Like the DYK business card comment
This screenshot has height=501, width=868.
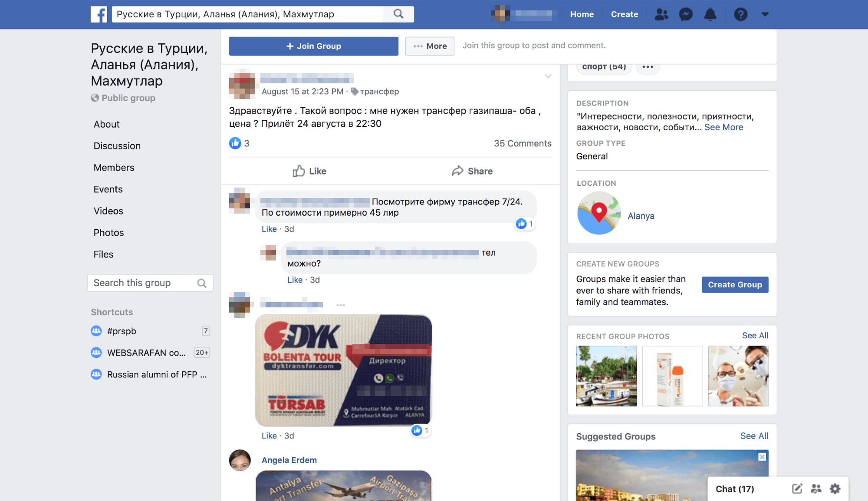269,435
